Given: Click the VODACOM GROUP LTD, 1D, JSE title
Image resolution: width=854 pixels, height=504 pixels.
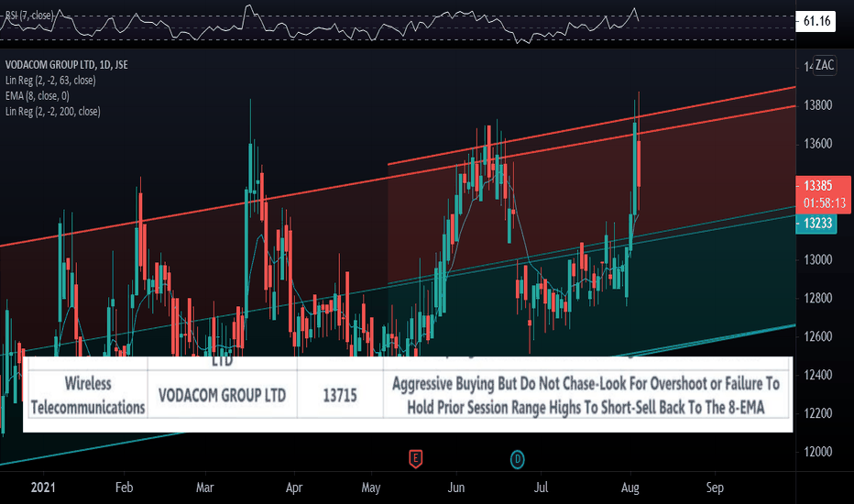Looking at the screenshot, I should pyautogui.click(x=67, y=64).
